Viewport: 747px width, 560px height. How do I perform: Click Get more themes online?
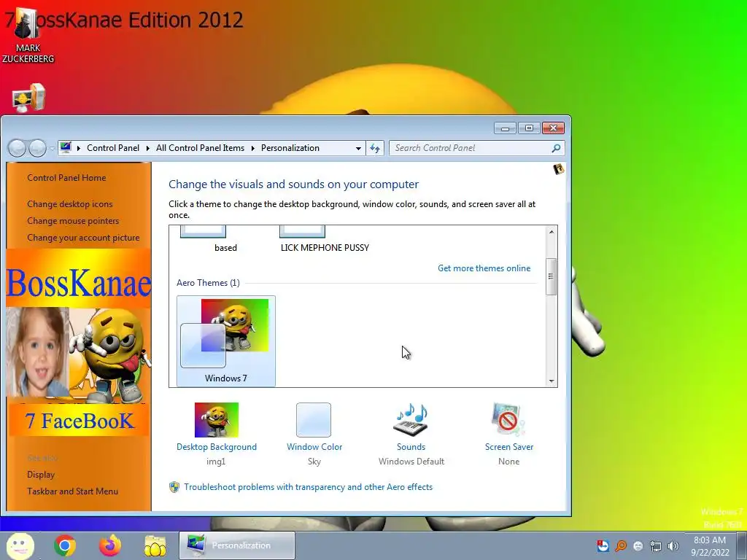point(484,268)
